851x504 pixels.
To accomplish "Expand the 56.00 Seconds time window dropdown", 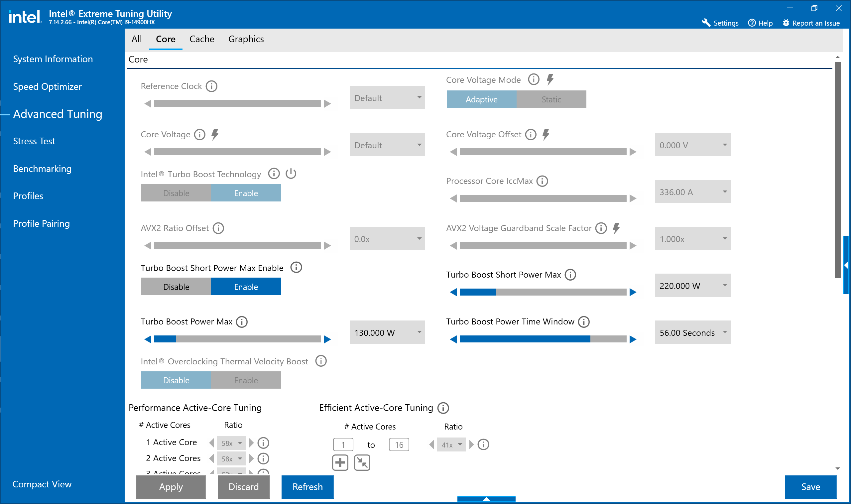I will point(692,332).
